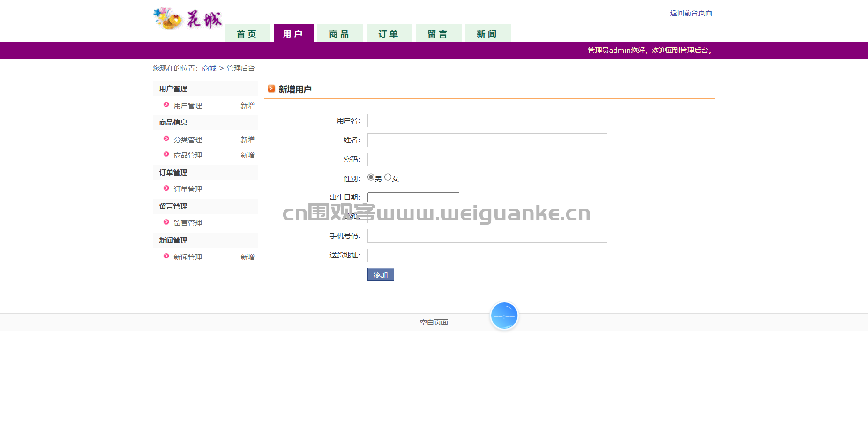Focus the 送货地址 input field
Screen dimensions: 868x441
click(x=487, y=255)
